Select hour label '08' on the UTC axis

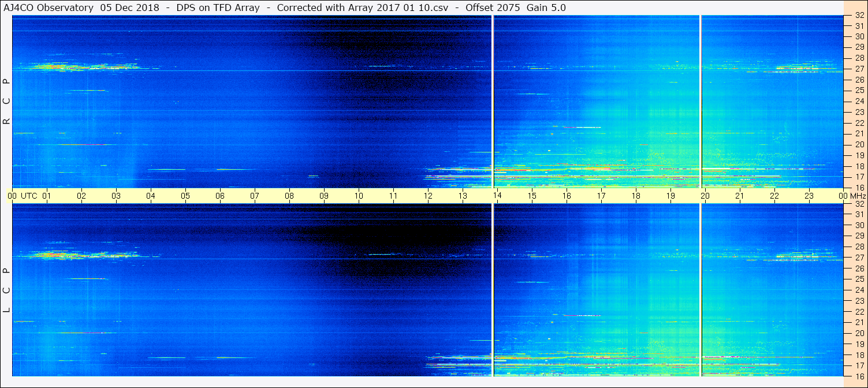pos(289,196)
